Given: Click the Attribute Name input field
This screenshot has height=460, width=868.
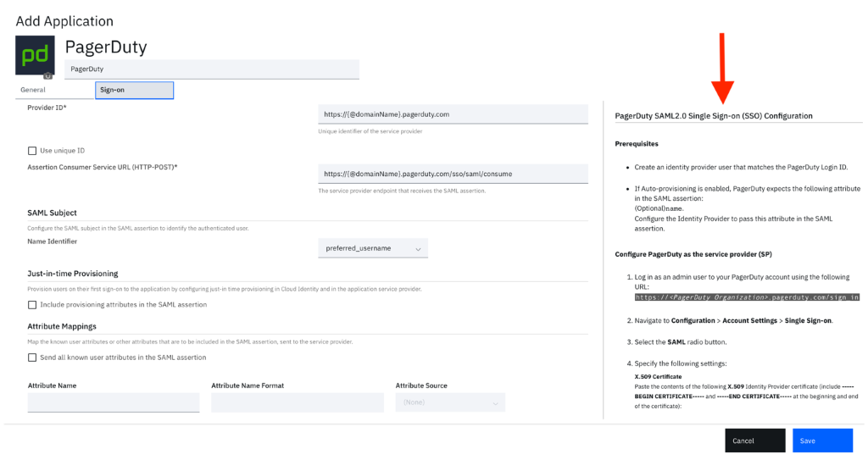Looking at the screenshot, I should click(114, 402).
